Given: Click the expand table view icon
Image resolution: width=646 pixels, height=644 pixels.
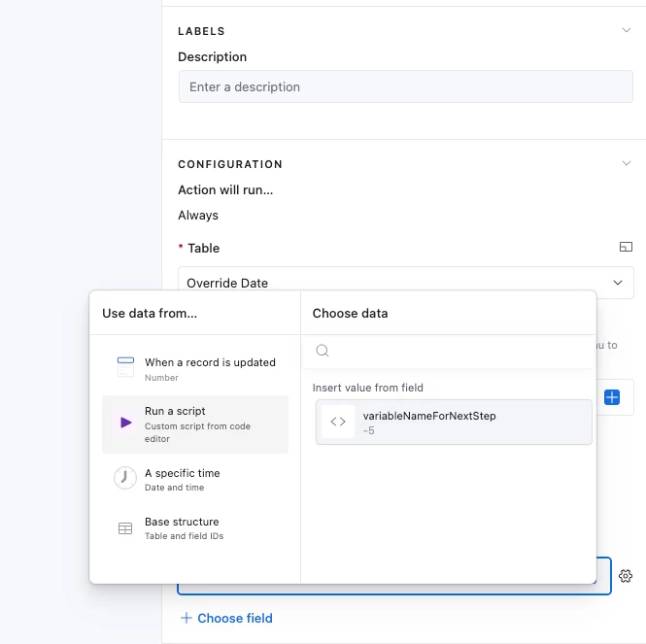Looking at the screenshot, I should pos(626,247).
